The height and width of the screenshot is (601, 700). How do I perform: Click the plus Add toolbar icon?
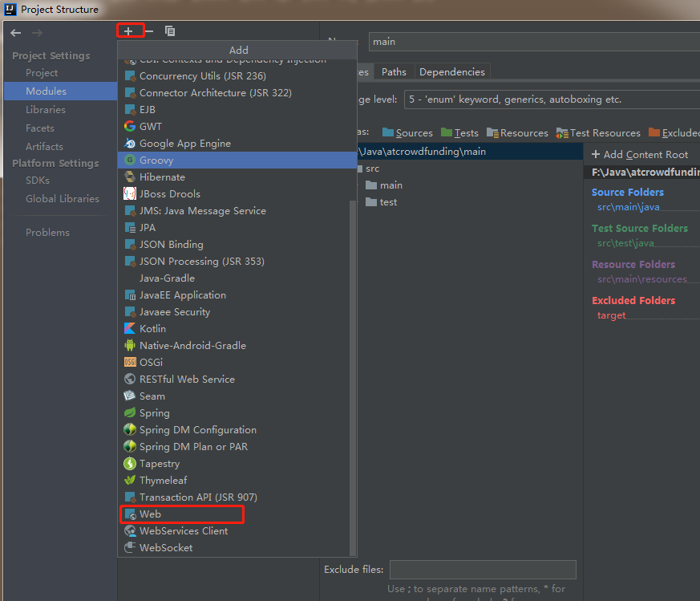pos(128,30)
